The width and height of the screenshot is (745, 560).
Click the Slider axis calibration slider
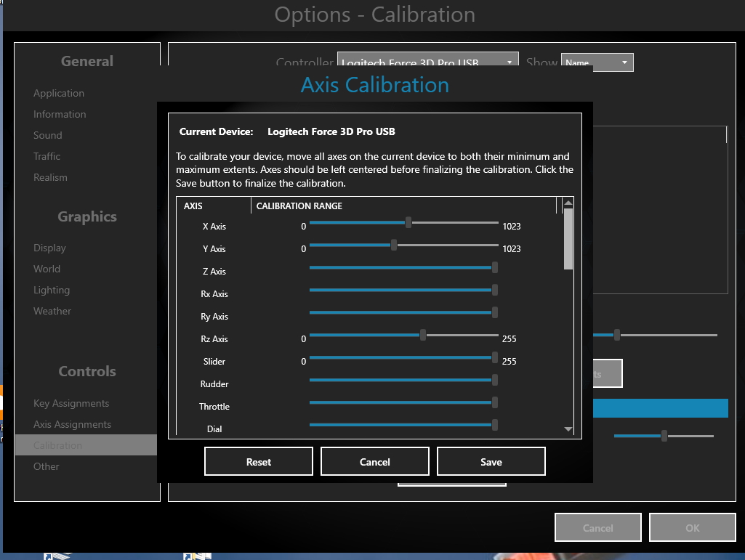[404, 357]
